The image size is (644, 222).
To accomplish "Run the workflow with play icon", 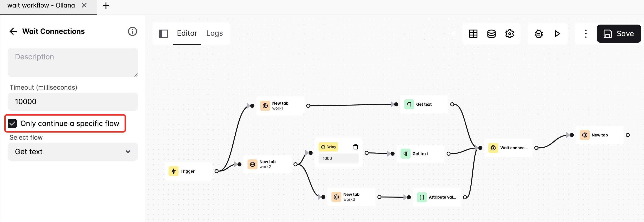I will click(x=557, y=34).
